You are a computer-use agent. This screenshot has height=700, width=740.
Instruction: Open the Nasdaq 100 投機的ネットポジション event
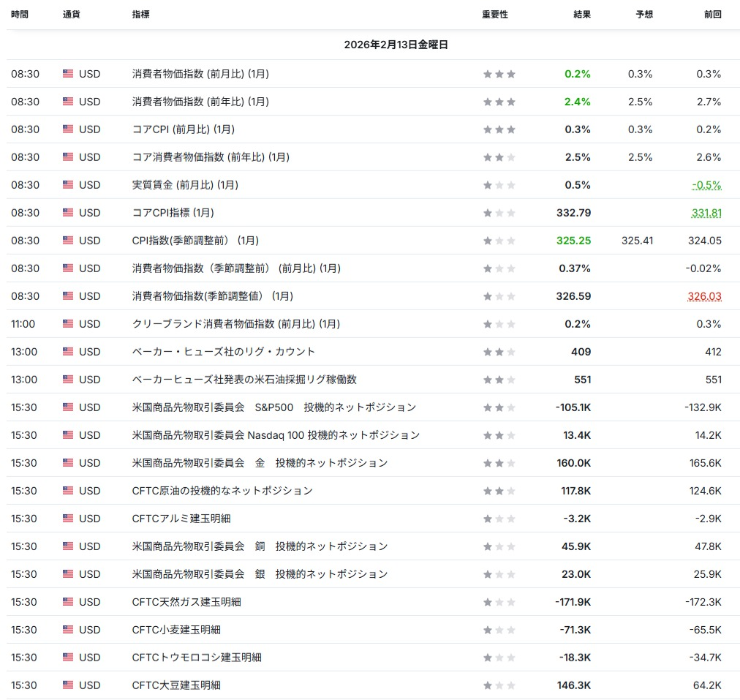(276, 435)
